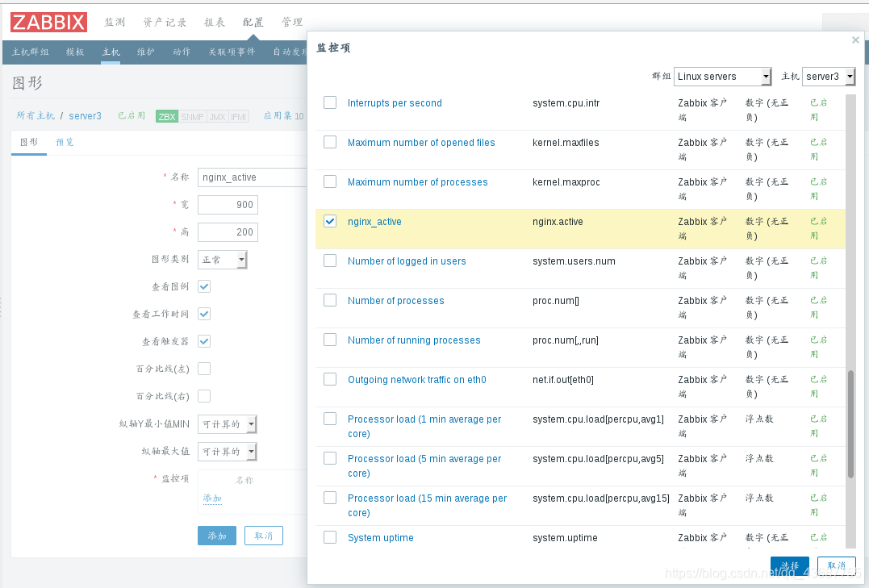Check the Number of processes checkbox
This screenshot has height=588, width=869.
(330, 300)
